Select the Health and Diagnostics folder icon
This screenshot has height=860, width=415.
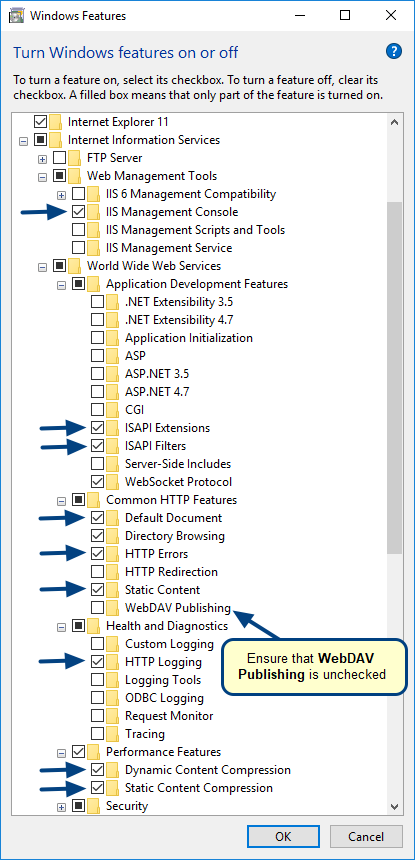click(x=93, y=626)
